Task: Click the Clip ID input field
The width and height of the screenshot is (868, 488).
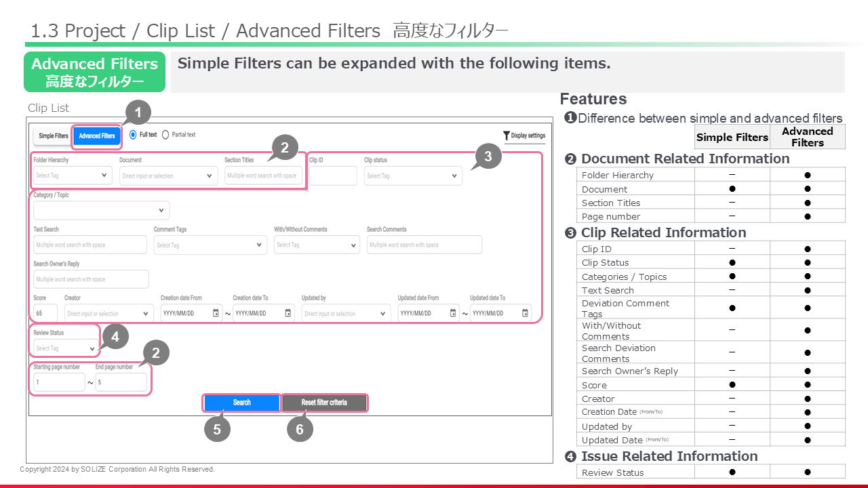Action: (x=332, y=176)
